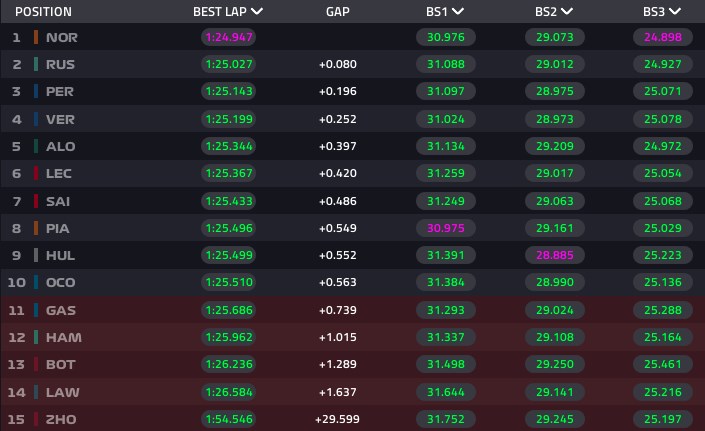
Task: Click OCO's sector two time 28.990
Action: point(554,282)
